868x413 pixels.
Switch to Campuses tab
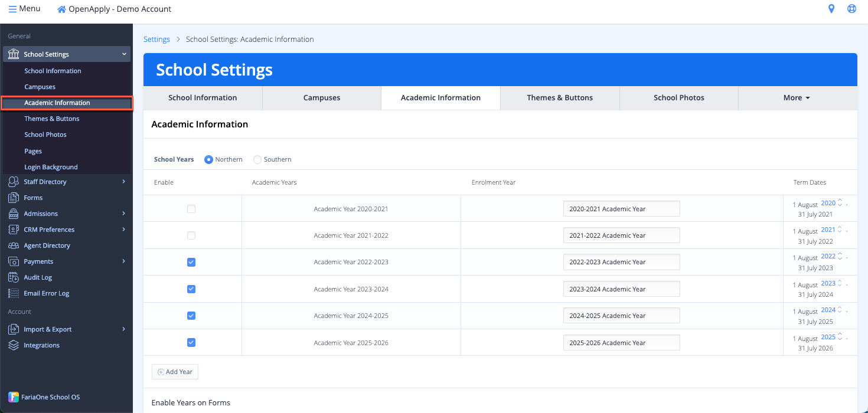tap(322, 98)
